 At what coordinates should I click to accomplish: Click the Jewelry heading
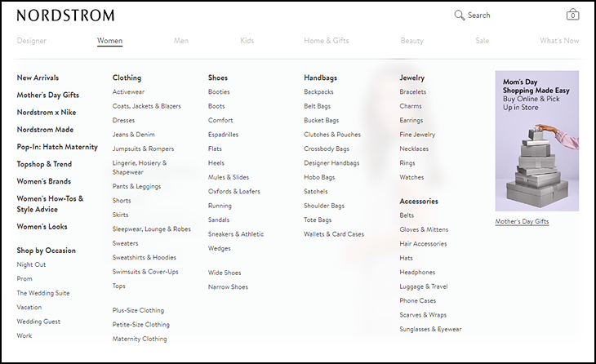click(411, 78)
